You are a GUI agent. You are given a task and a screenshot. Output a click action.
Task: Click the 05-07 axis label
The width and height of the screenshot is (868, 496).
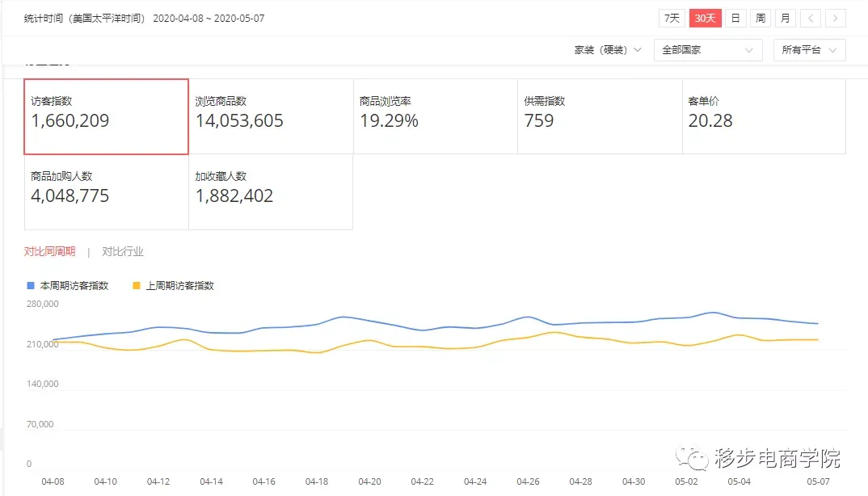coord(818,481)
